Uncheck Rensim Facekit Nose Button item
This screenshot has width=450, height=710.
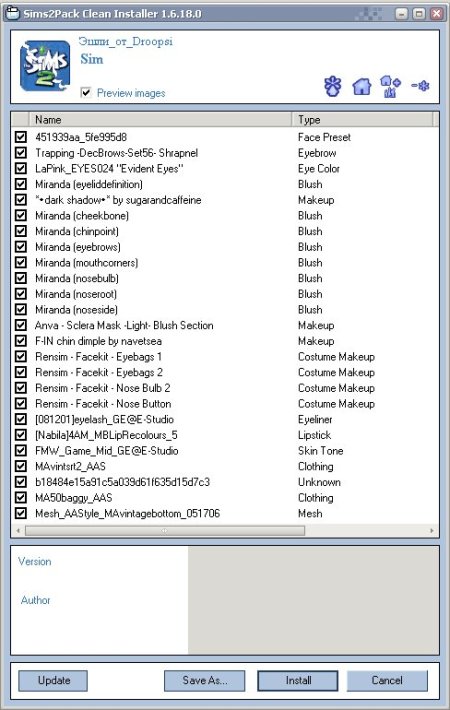tap(21, 403)
